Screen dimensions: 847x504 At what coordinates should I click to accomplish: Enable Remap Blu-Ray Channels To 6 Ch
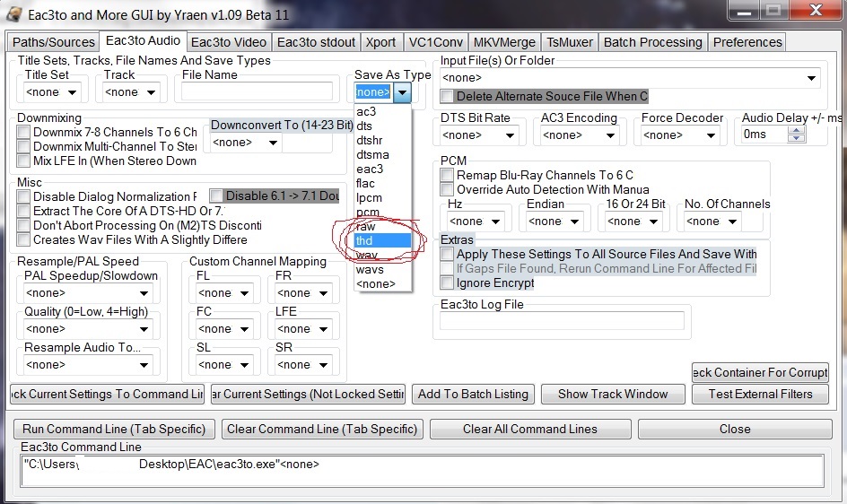tap(447, 175)
